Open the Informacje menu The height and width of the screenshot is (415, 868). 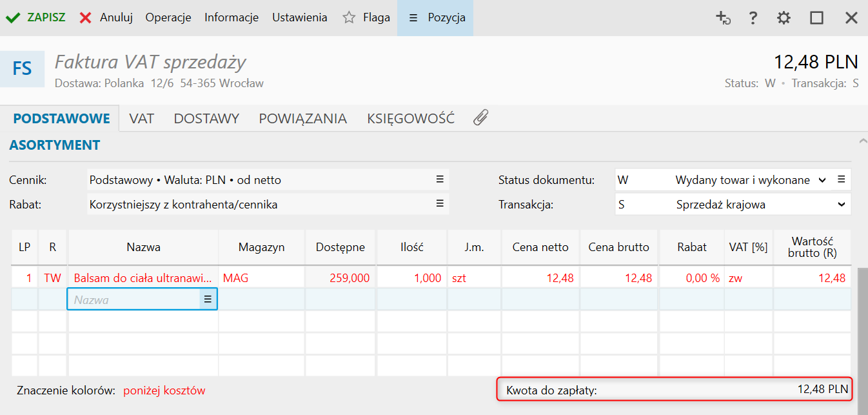pyautogui.click(x=232, y=18)
